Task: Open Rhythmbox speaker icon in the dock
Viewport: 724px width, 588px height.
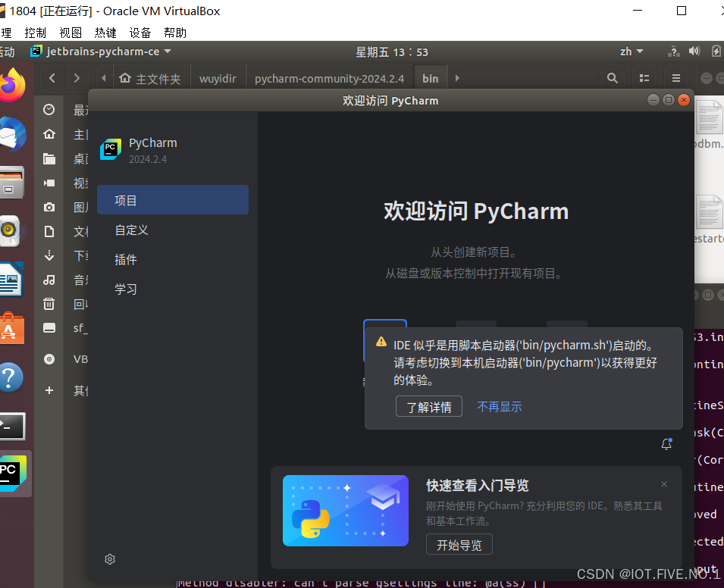Action: (x=10, y=230)
